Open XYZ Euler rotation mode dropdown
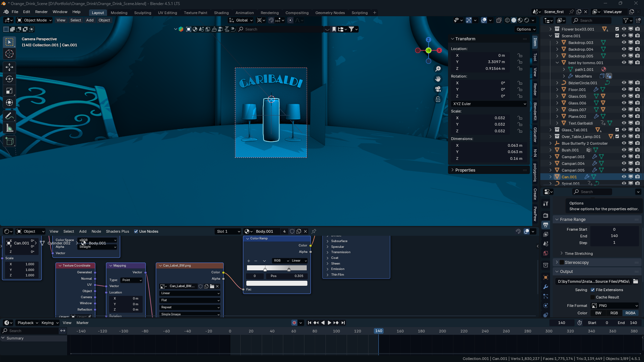This screenshot has width=644, height=362. tap(489, 104)
